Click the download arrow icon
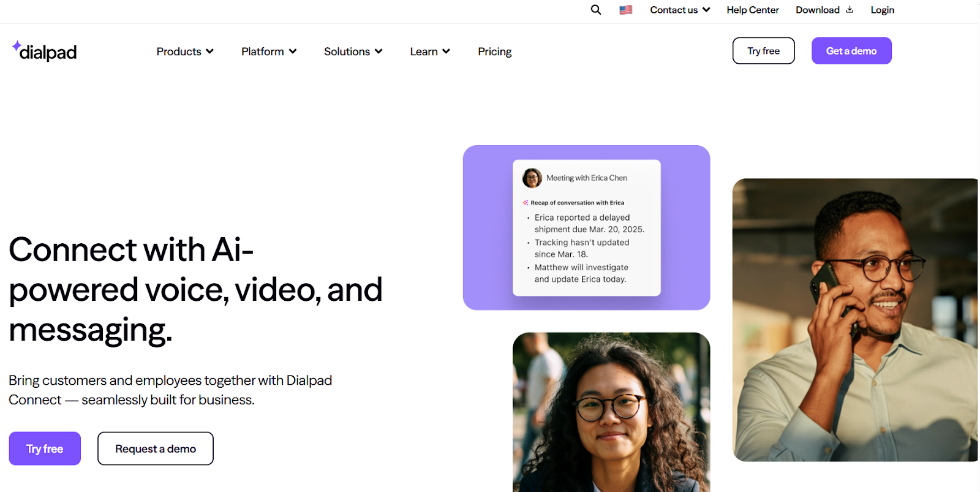 850,9
